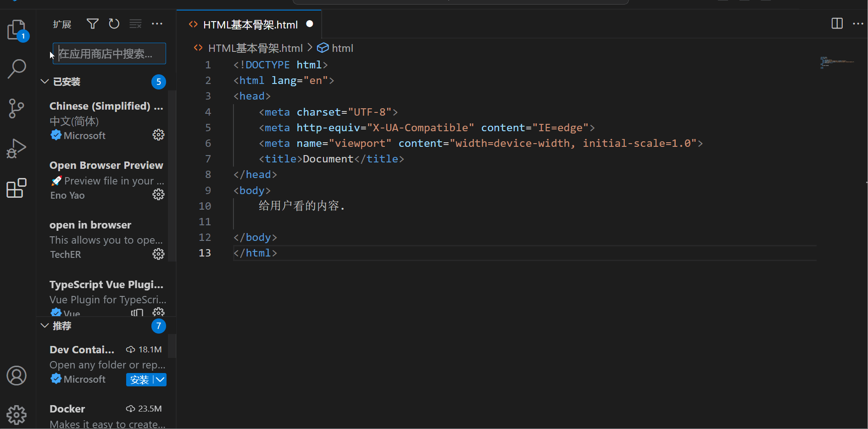Collapse the 推荐 recommended section
The width and height of the screenshot is (868, 429).
pos(45,326)
